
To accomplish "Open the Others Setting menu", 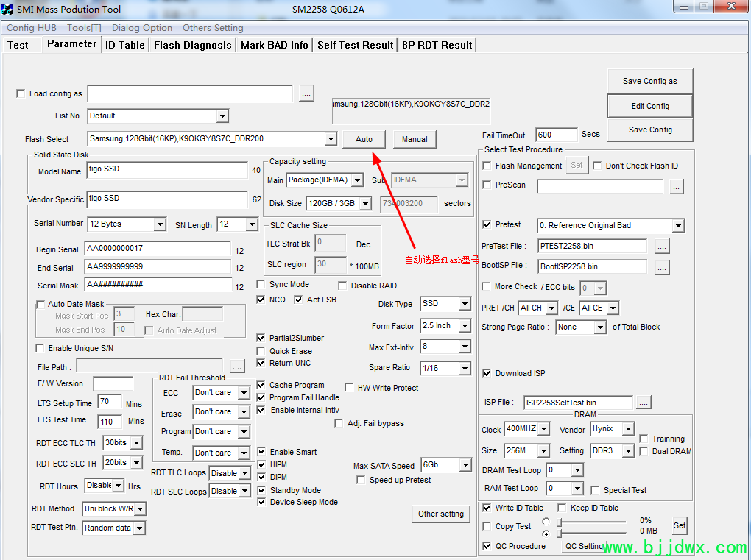I will [x=213, y=28].
